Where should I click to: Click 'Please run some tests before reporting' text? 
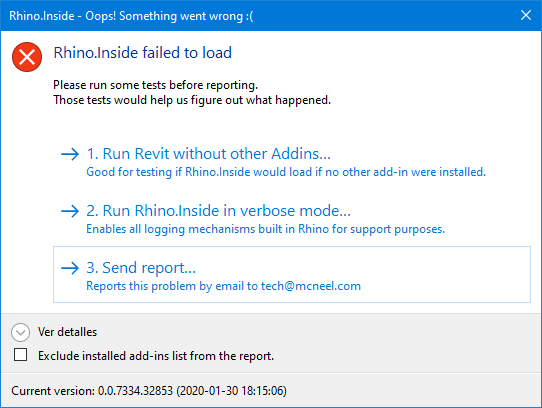(156, 85)
